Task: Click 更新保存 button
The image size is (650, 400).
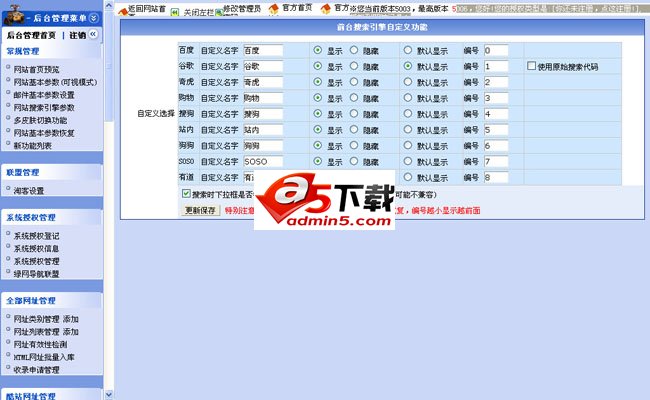Action: [200, 210]
